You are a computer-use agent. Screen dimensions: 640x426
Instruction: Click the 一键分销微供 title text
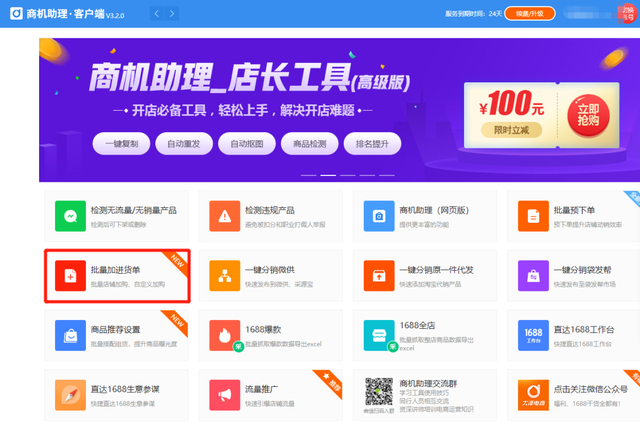point(270,270)
